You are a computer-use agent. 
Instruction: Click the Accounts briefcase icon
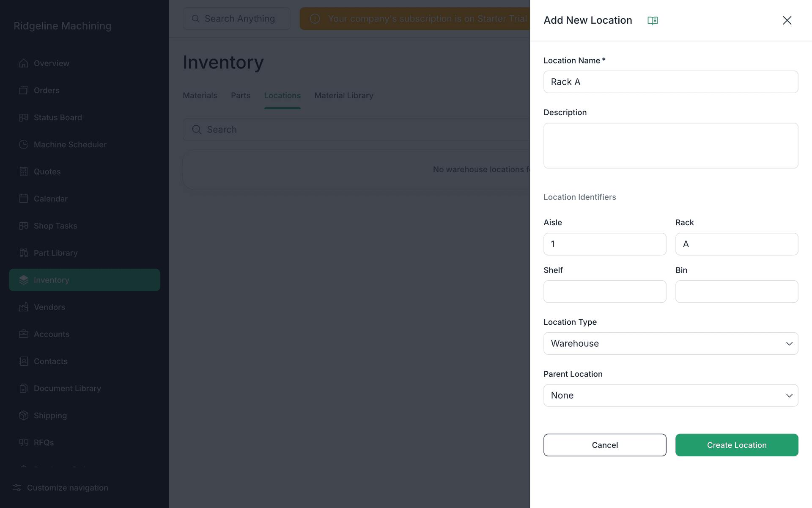tap(24, 334)
